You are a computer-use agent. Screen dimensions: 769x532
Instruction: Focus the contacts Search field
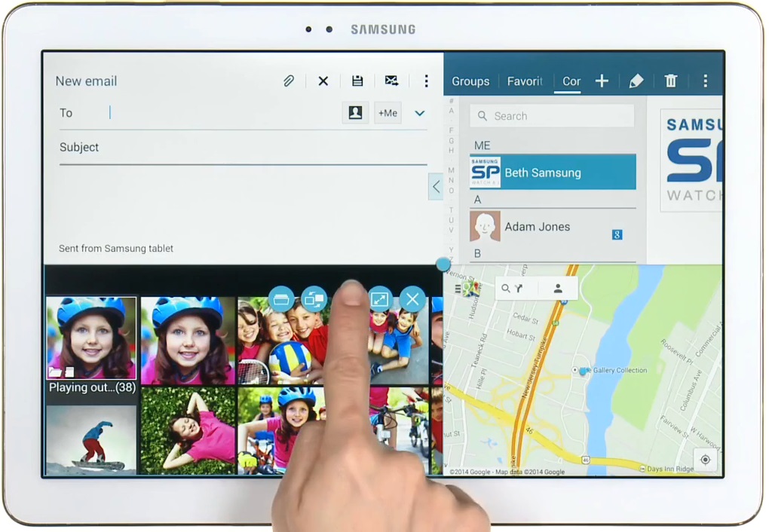click(552, 116)
